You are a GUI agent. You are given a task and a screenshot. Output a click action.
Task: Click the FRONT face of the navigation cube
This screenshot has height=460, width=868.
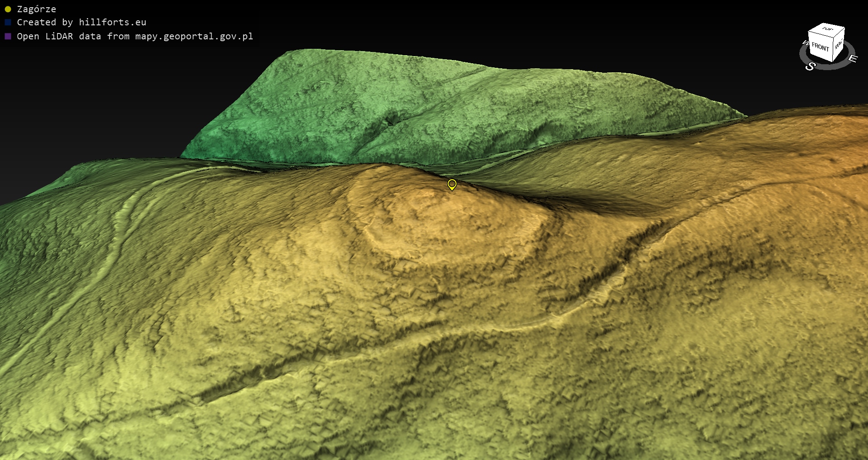point(820,47)
